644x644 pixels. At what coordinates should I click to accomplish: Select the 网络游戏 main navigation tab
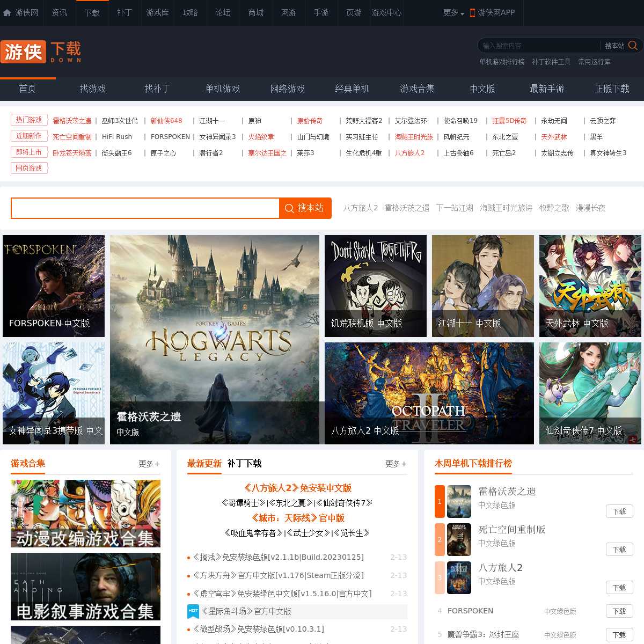pos(287,89)
